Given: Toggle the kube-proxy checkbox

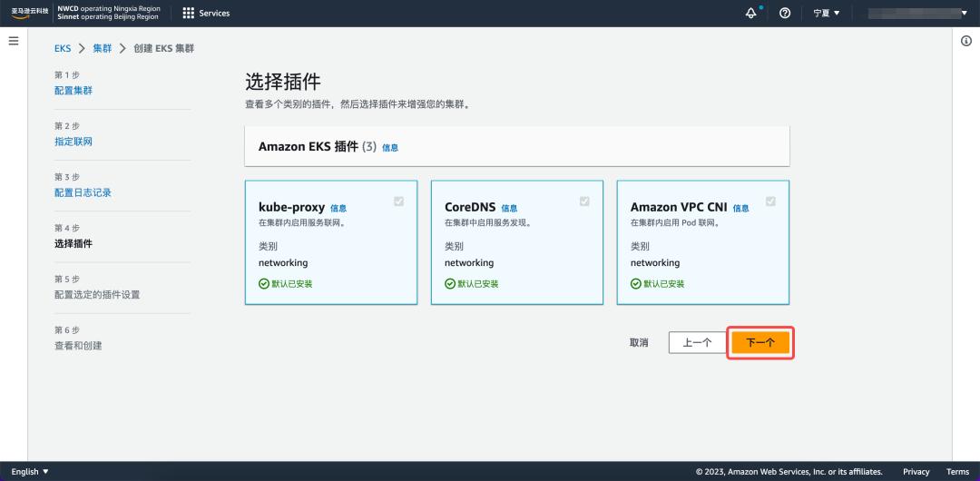Looking at the screenshot, I should 398,201.
